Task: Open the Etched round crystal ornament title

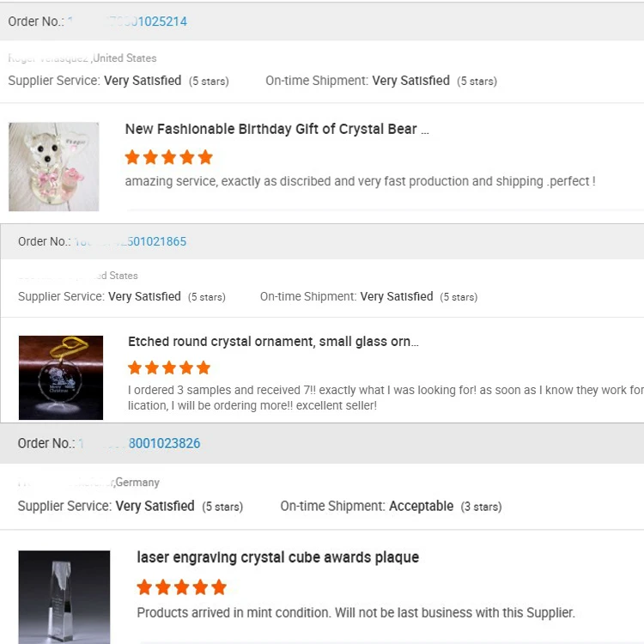Action: tap(273, 342)
